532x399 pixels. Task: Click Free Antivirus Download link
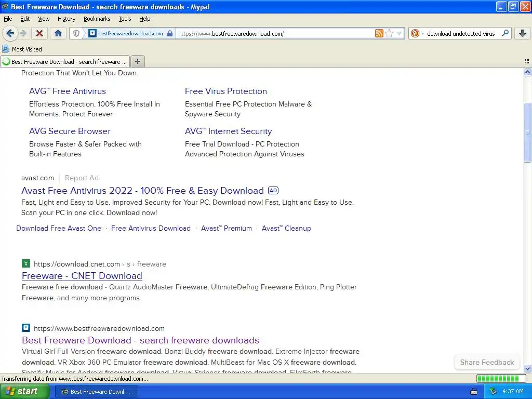[151, 229]
